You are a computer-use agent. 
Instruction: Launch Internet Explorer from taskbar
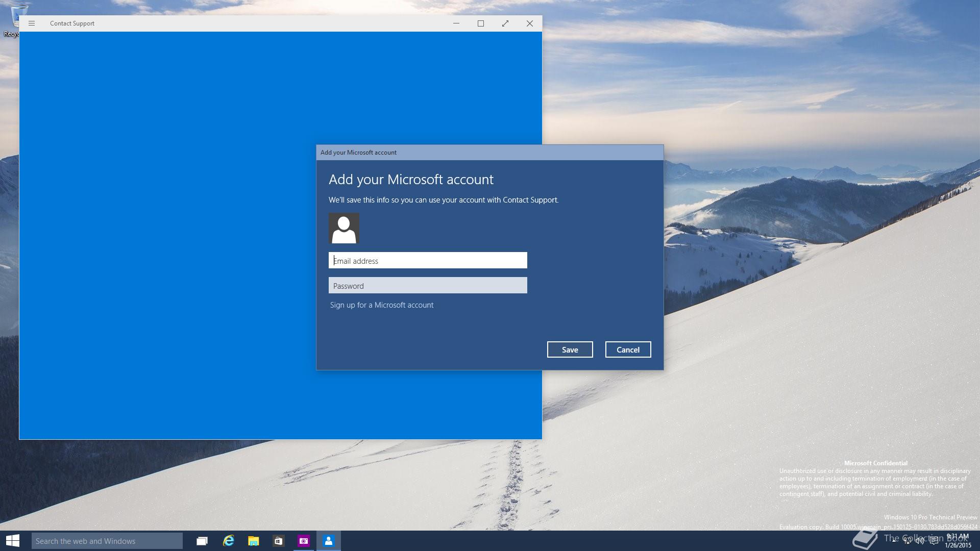click(228, 541)
